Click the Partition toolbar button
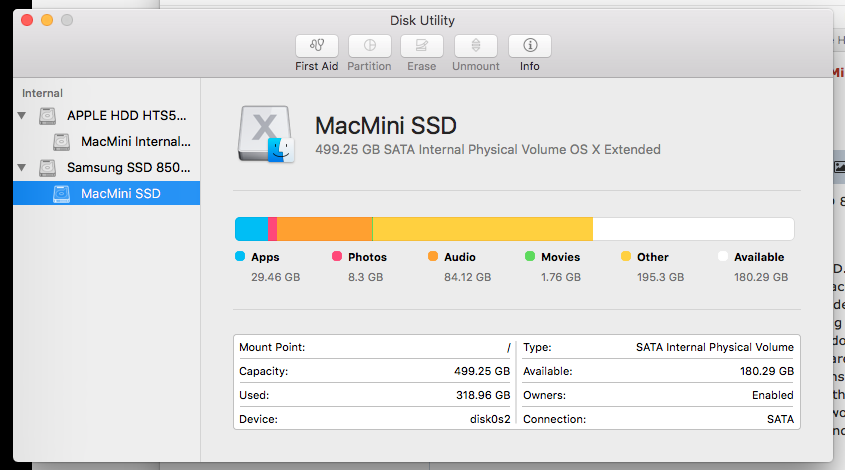 coord(370,46)
